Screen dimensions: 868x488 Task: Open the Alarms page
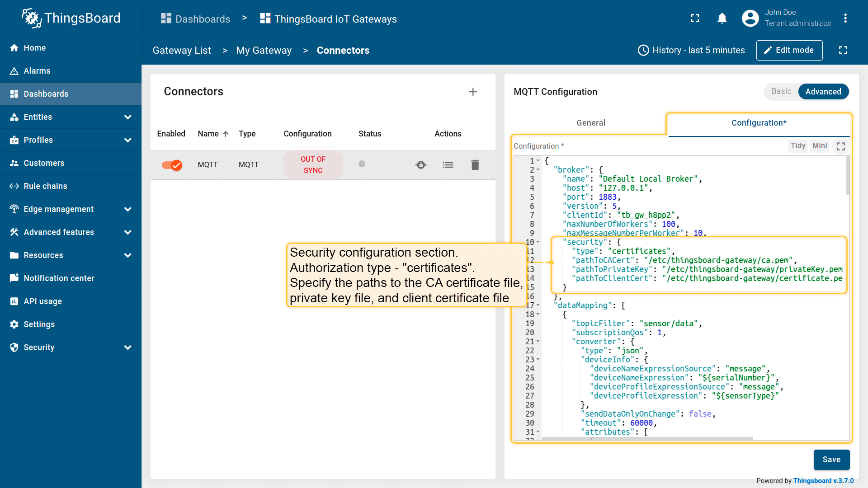[x=71, y=71]
